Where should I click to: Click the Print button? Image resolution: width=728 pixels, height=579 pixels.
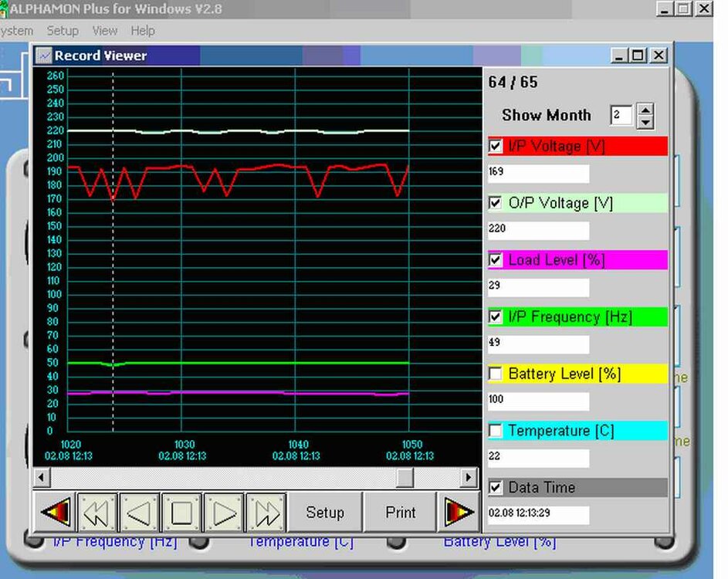[400, 513]
